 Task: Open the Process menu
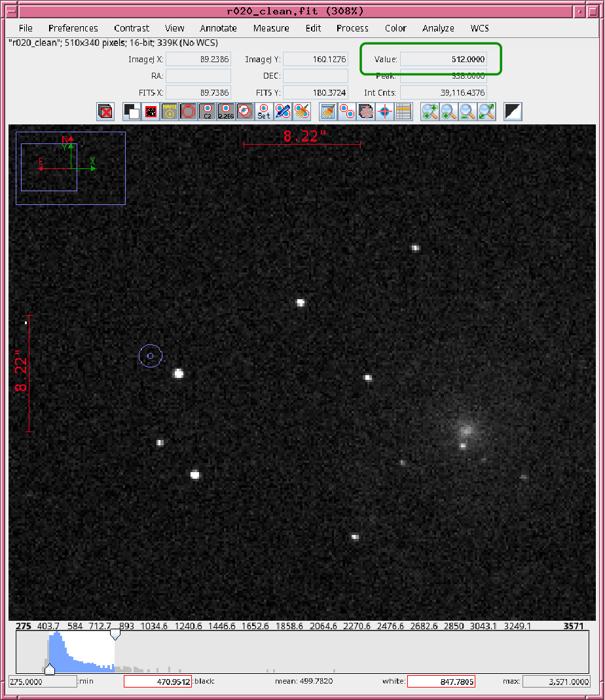[352, 28]
